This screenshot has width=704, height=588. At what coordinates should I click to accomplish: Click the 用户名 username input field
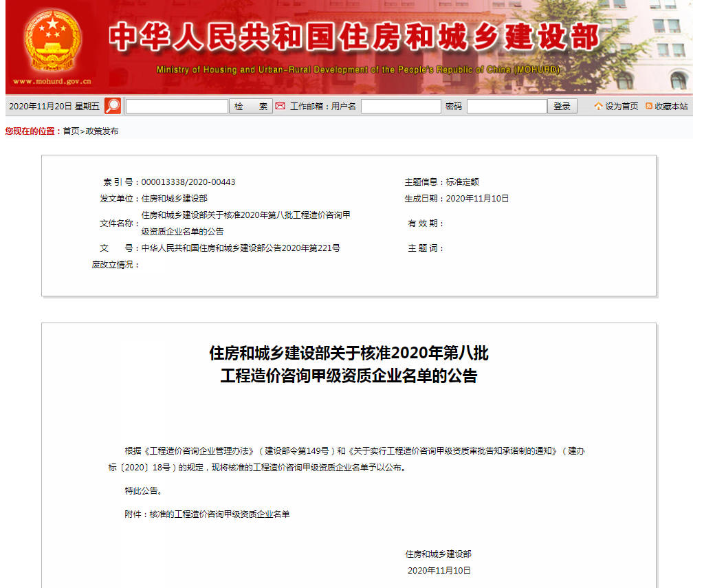click(x=401, y=107)
